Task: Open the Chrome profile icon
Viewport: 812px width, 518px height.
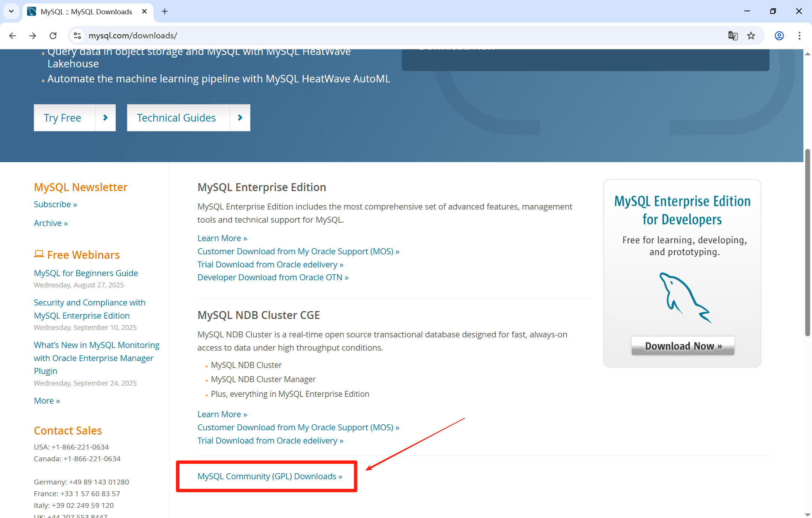Action: coord(779,36)
